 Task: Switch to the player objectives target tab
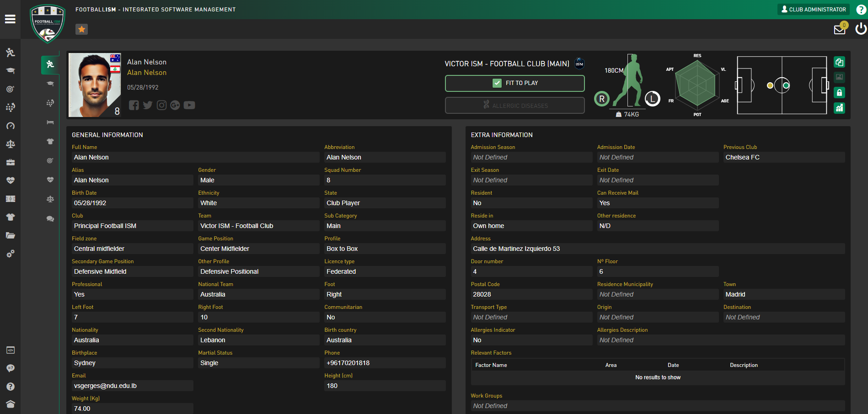(x=50, y=160)
